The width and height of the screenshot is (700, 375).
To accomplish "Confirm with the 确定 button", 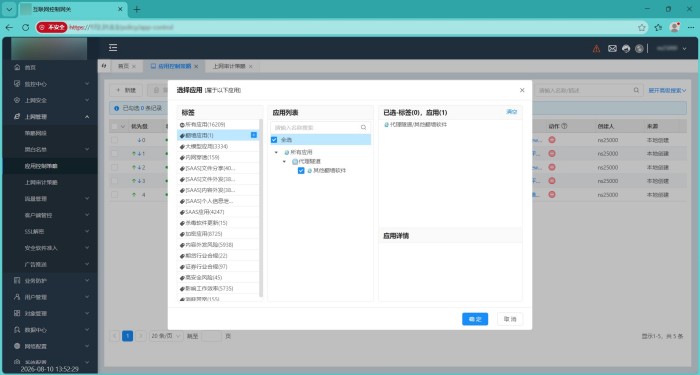I will [475, 319].
